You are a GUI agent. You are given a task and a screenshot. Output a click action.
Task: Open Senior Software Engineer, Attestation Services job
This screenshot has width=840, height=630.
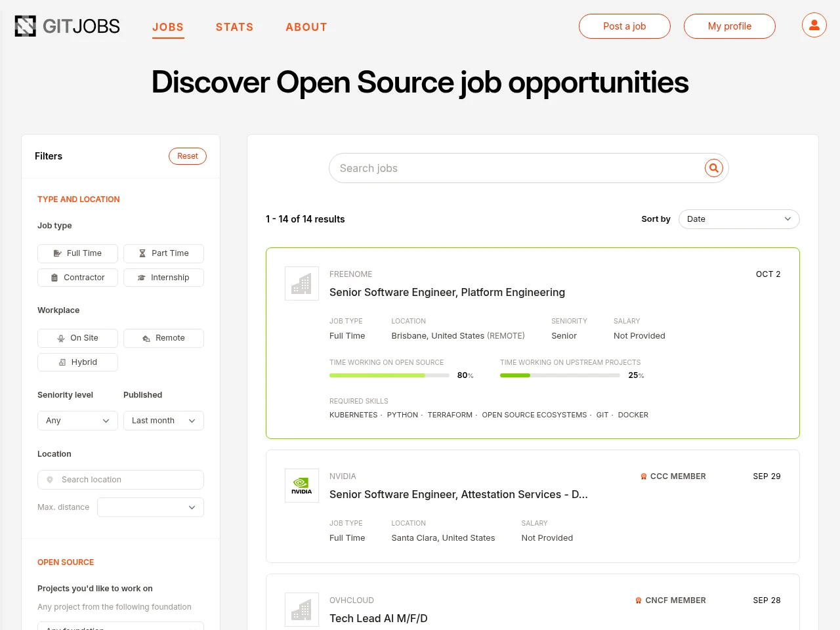(459, 495)
